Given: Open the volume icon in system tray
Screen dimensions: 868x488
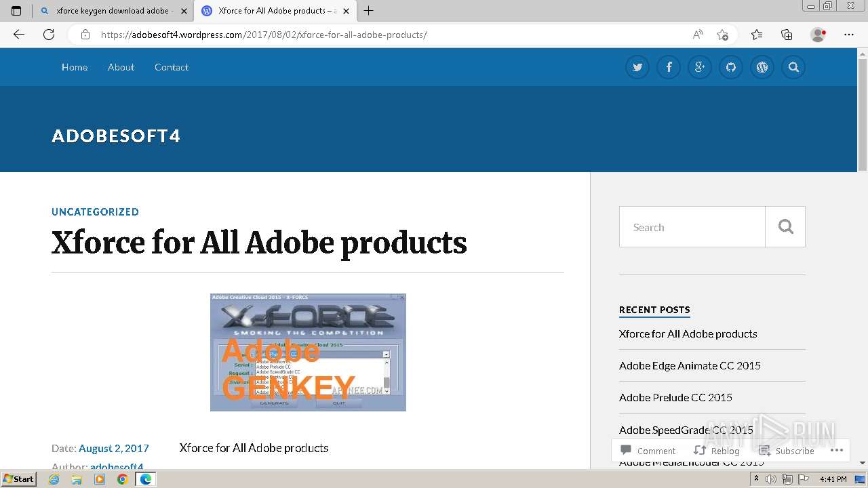Looking at the screenshot, I should pyautogui.click(x=772, y=479).
